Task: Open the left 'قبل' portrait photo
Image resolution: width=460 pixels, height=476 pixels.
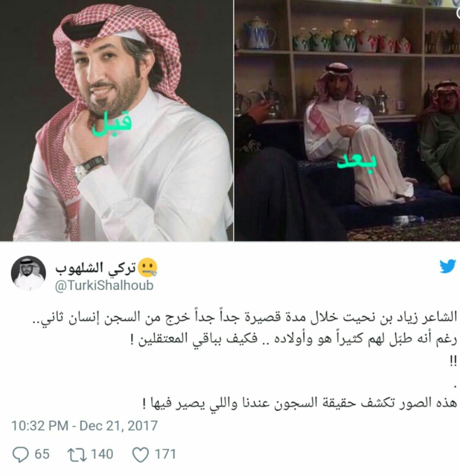Action: pyautogui.click(x=116, y=120)
